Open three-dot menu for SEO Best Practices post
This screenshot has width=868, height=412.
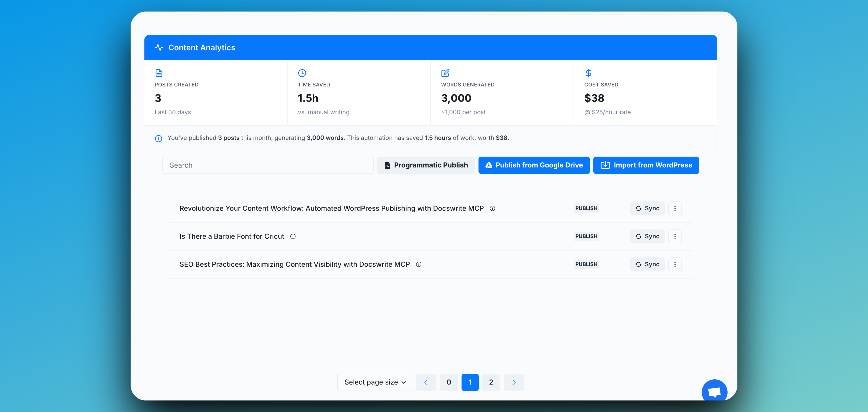point(675,264)
